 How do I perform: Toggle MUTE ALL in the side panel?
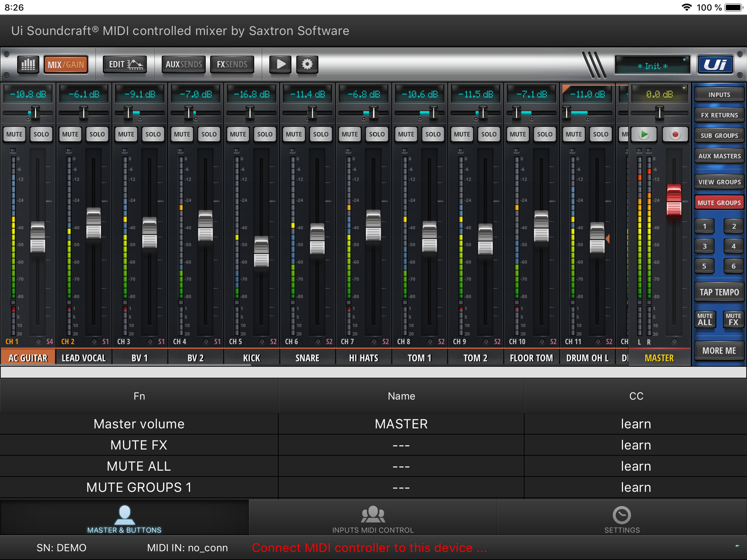tap(705, 319)
